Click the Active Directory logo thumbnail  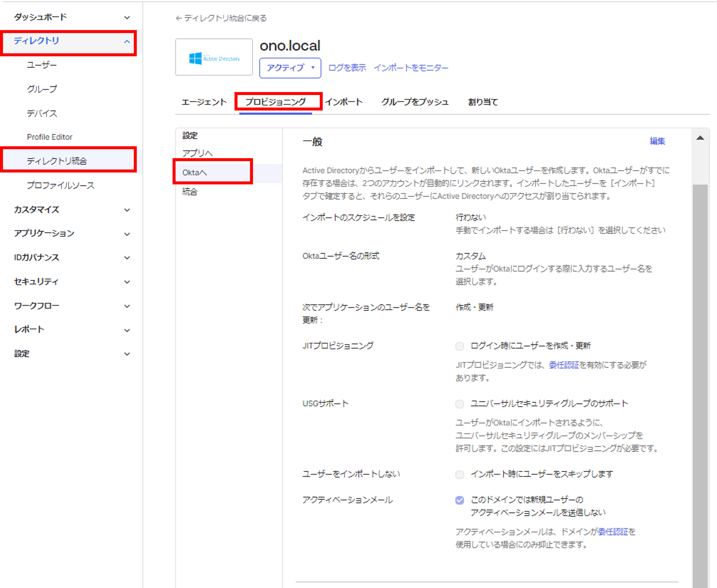[x=214, y=57]
